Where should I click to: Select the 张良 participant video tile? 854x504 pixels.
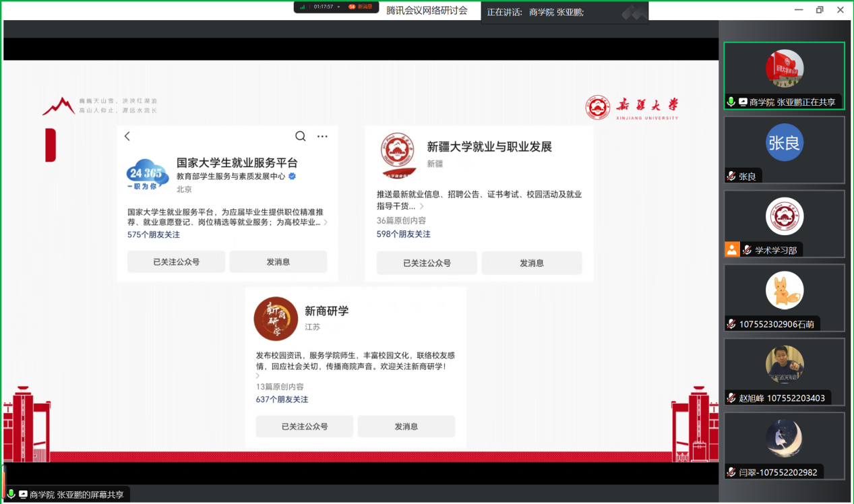click(784, 150)
